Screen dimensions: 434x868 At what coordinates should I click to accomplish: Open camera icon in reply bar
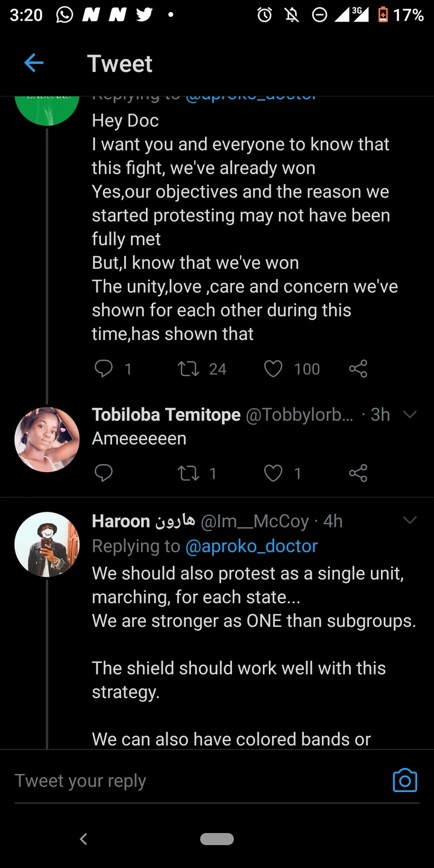[x=404, y=781]
